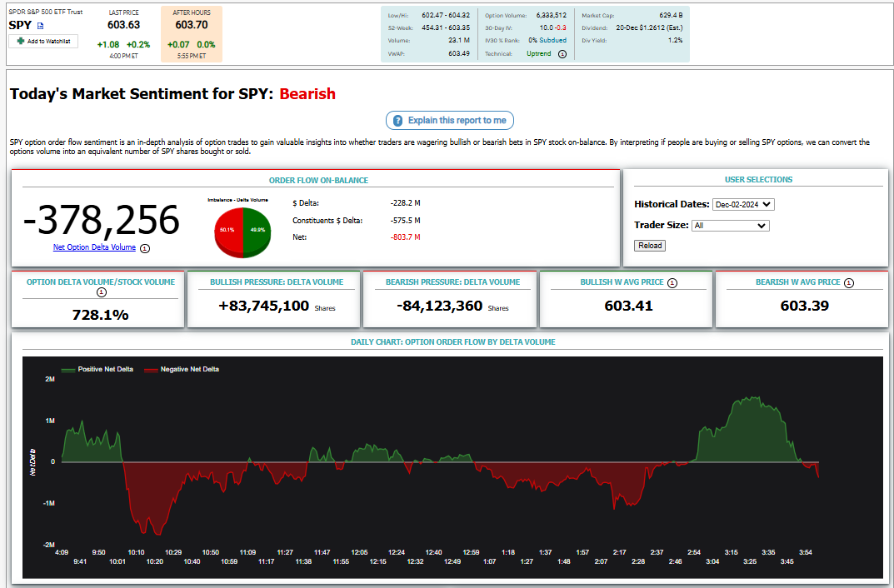Click the green plus icon for watchlist

[21, 41]
